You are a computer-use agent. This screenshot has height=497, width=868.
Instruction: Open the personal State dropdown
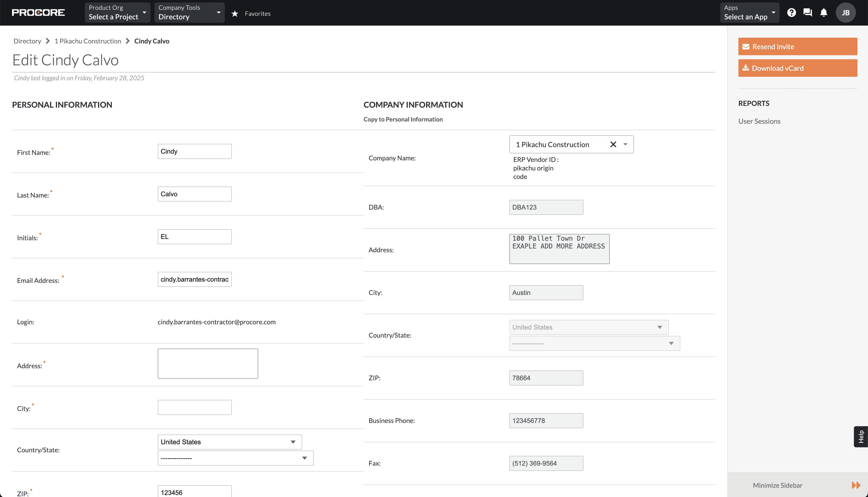tap(236, 458)
